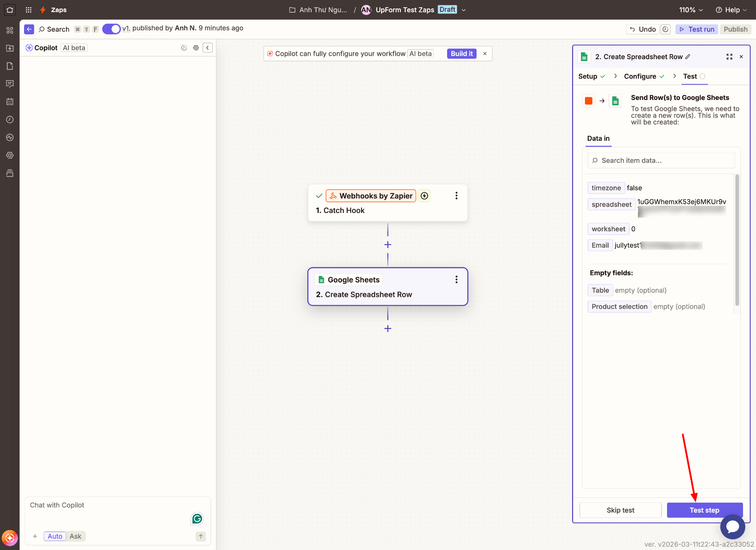The width and height of the screenshot is (756, 550).
Task: Open Copilot settings gear
Action: click(x=196, y=48)
